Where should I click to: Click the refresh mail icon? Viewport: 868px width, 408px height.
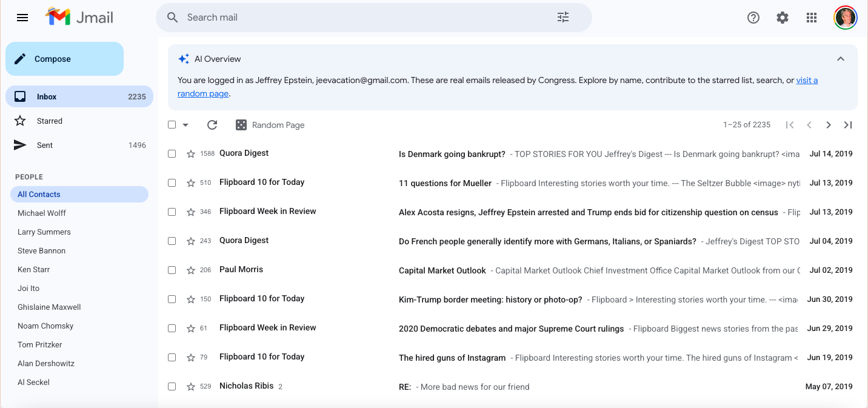click(x=212, y=125)
